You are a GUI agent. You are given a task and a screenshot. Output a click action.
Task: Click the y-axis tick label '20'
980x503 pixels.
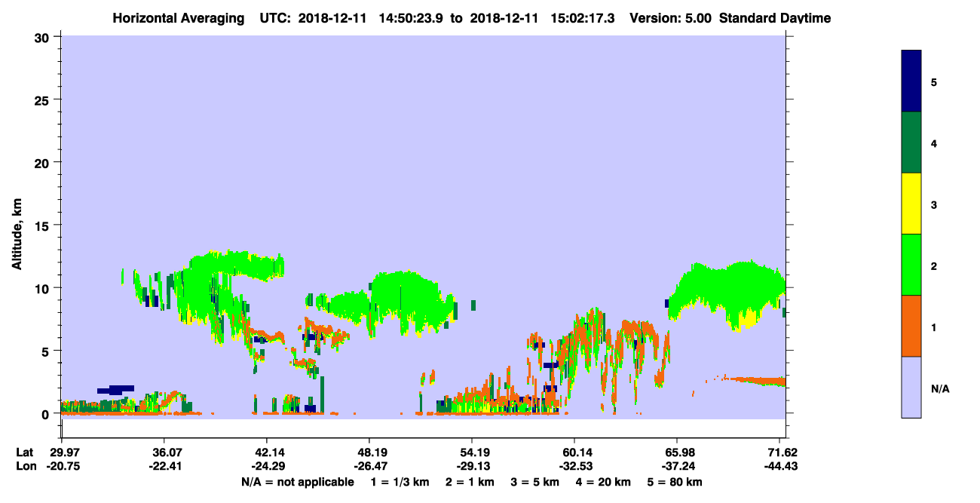click(44, 163)
